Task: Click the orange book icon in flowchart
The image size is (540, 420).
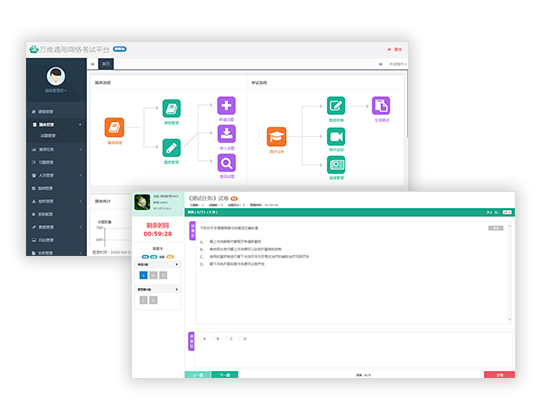Action: [114, 127]
